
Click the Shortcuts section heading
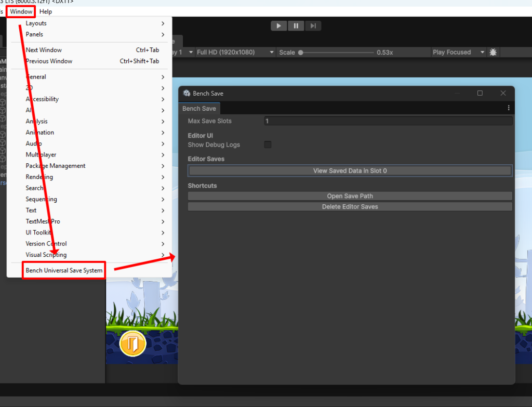202,186
